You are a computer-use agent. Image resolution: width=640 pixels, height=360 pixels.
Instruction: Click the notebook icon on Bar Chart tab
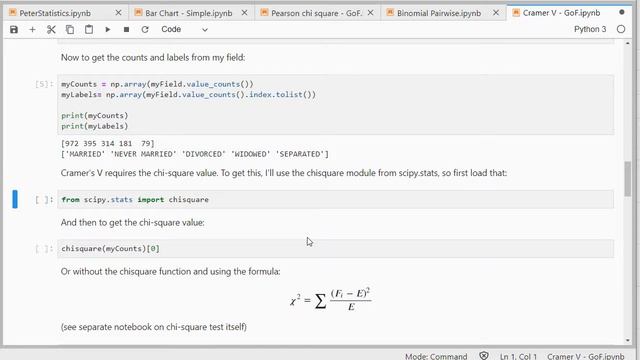138,13
